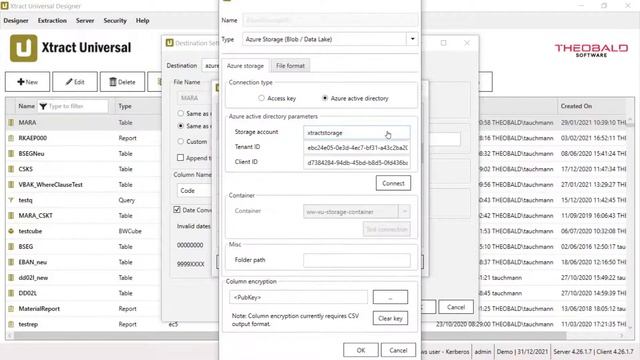Screen dimensions: 640x360
Task: Click Cancel in Destination Settings window
Action: [456, 307]
